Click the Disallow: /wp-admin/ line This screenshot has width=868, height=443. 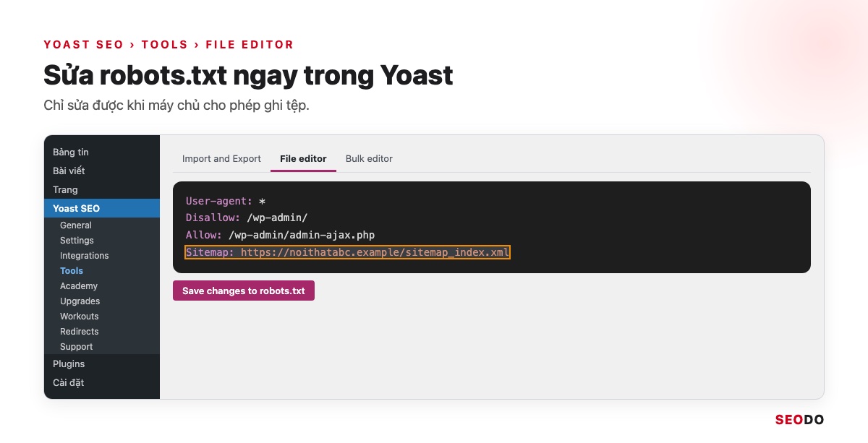(x=247, y=218)
